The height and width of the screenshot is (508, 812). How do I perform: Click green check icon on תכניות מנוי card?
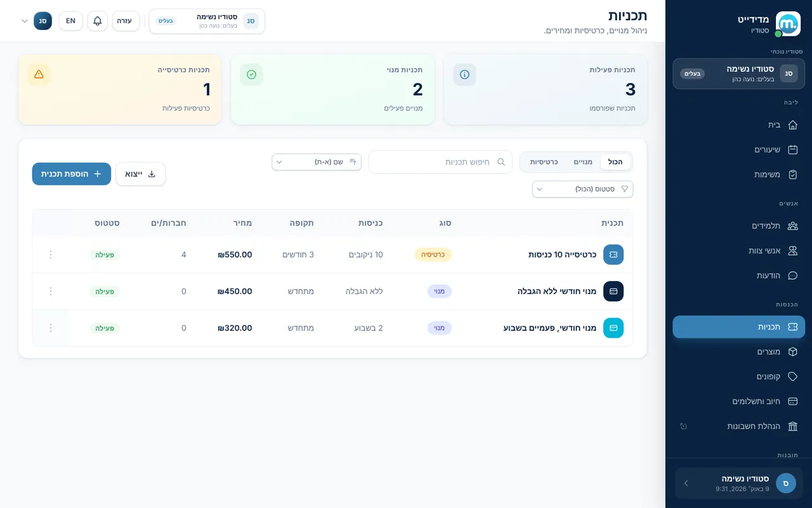(251, 74)
